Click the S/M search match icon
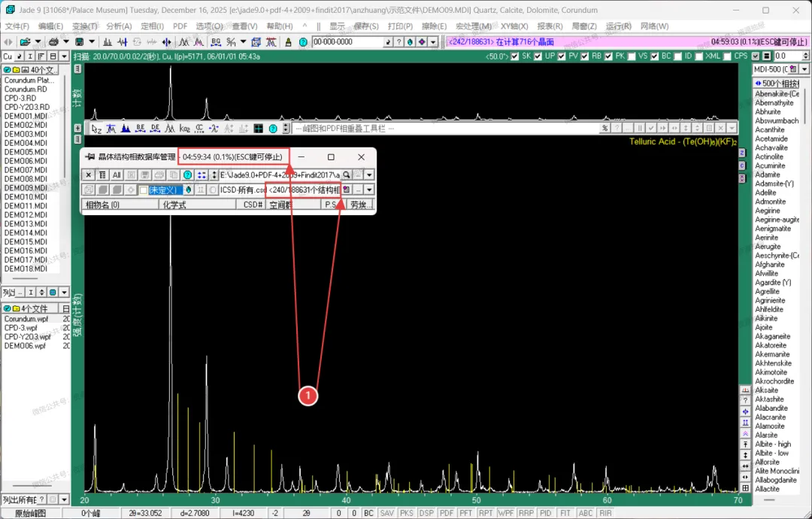Image resolution: width=812 pixels, height=519 pixels. [x=231, y=42]
